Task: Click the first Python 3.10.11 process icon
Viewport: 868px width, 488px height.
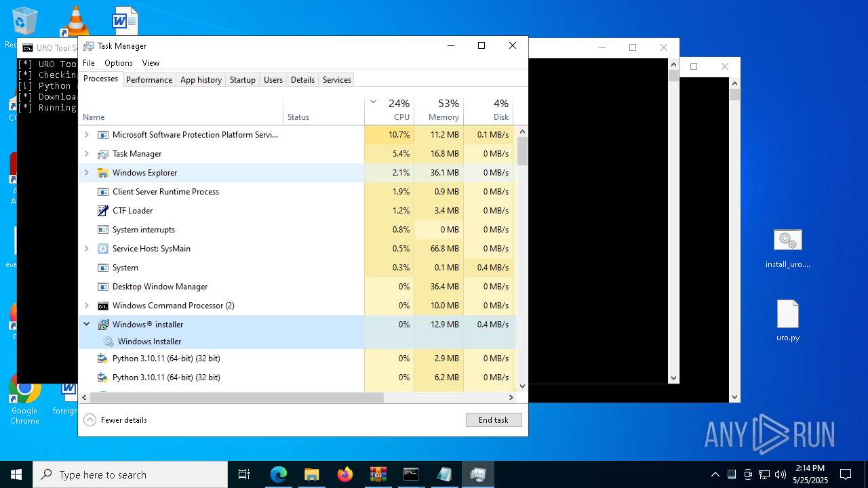Action: click(x=103, y=359)
